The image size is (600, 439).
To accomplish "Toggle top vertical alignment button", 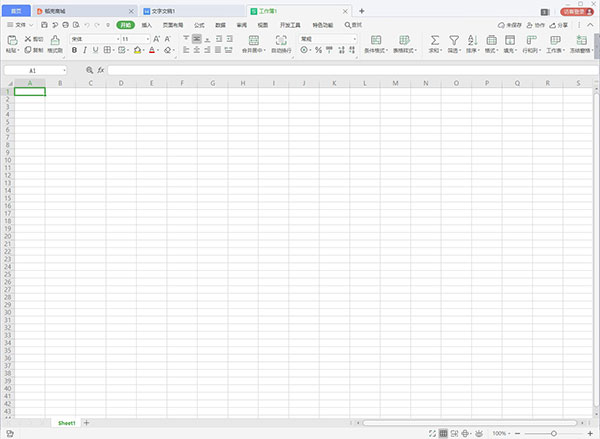I will tap(186, 39).
